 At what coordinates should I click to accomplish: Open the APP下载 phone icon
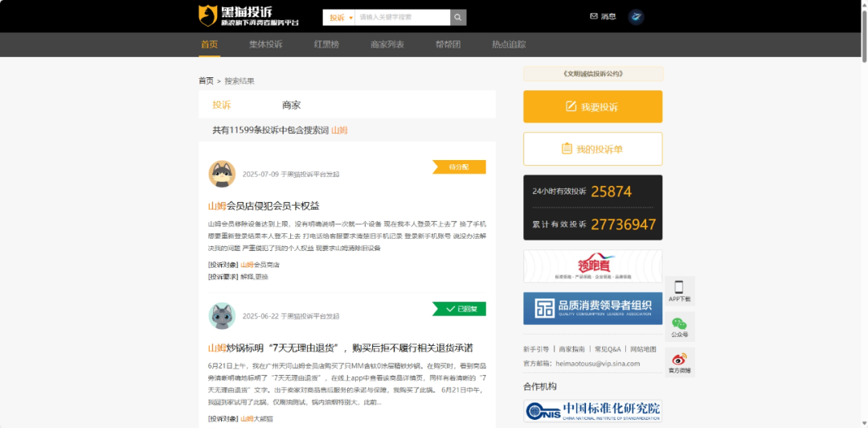tap(679, 290)
